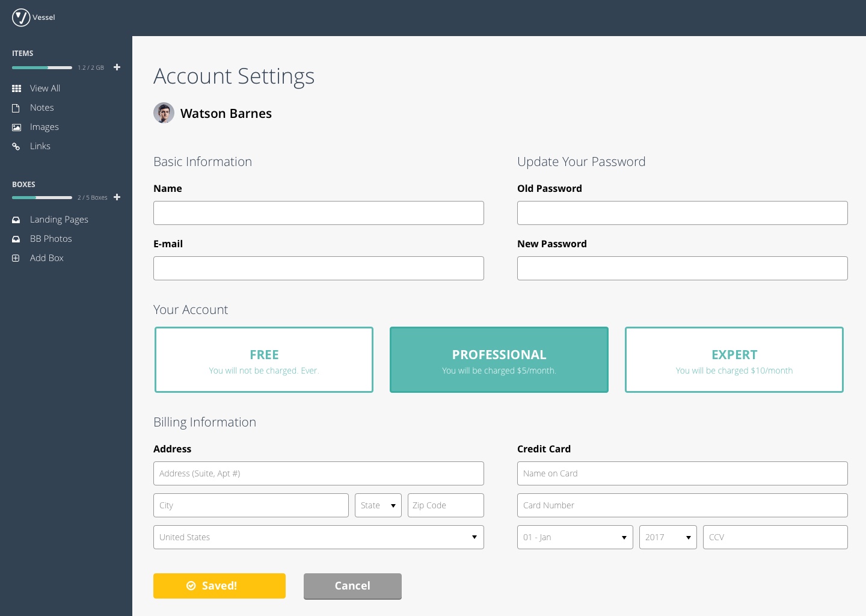Viewport: 866px width, 616px height.
Task: Focus the Old Password field
Action: click(683, 213)
